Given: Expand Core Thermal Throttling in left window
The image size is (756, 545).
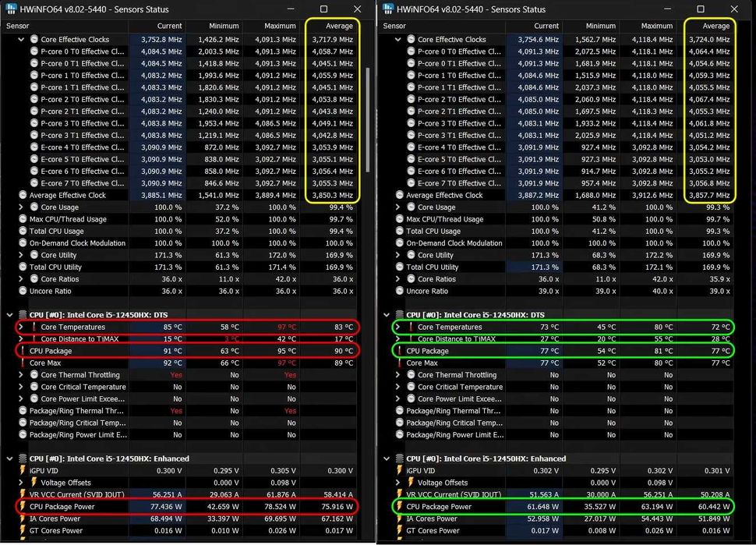Looking at the screenshot, I should (21, 375).
